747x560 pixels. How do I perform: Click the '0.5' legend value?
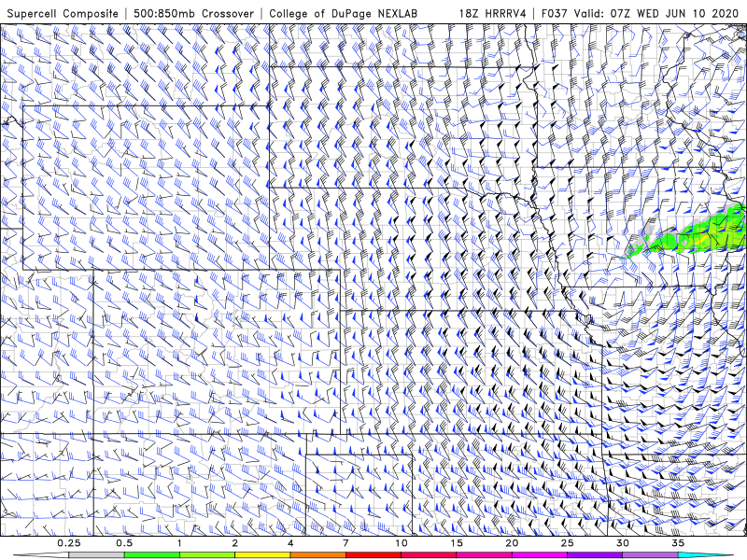click(124, 543)
